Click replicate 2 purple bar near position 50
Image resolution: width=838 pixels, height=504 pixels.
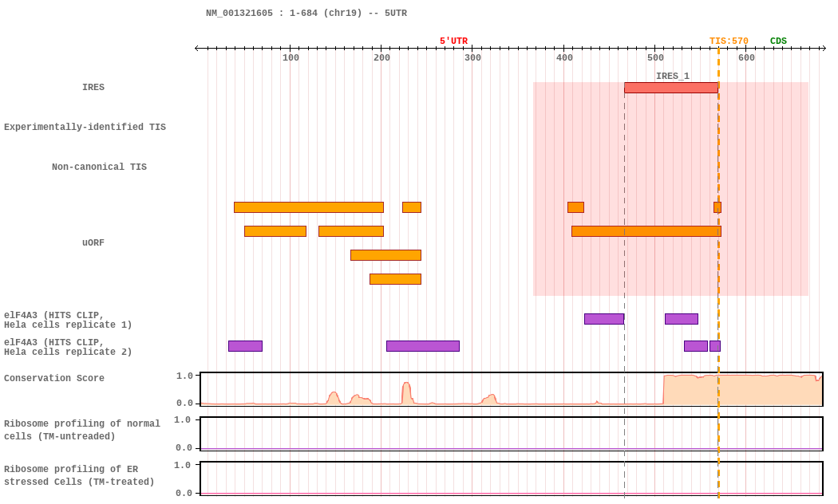pyautogui.click(x=245, y=346)
